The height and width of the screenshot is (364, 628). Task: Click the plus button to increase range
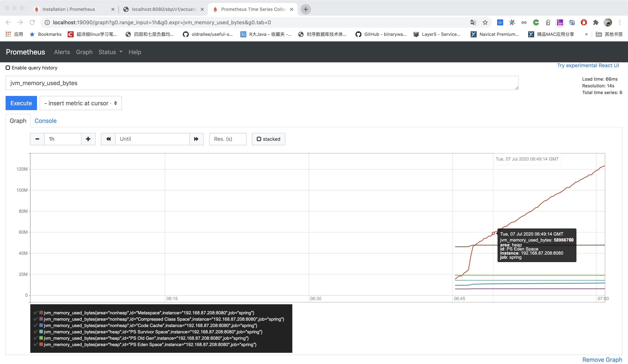(x=88, y=139)
